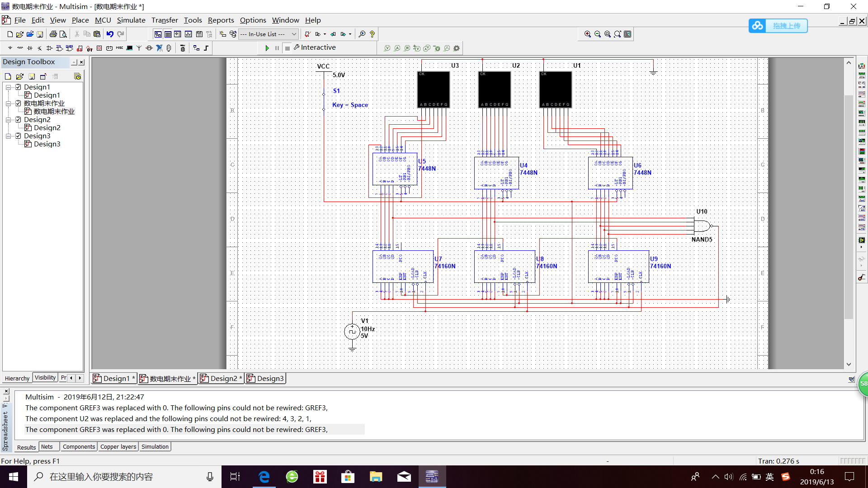Click the Zoom In magnifier icon
This screenshot has width=868, height=488.
[x=587, y=34]
